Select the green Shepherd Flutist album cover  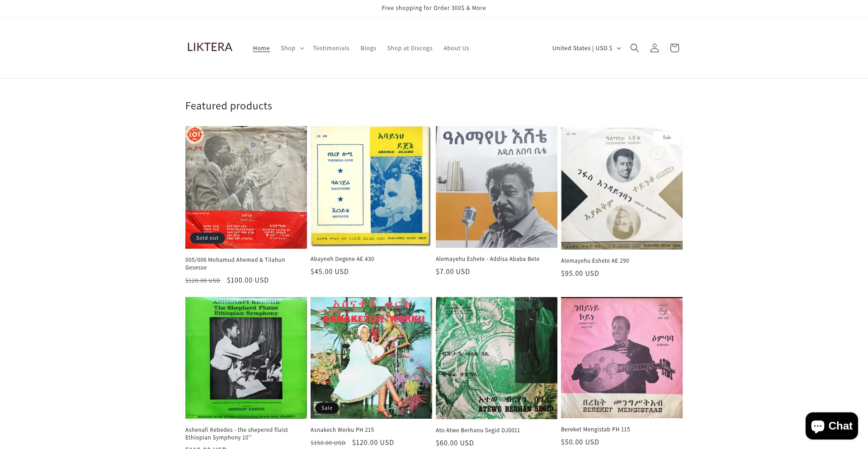pos(246,358)
